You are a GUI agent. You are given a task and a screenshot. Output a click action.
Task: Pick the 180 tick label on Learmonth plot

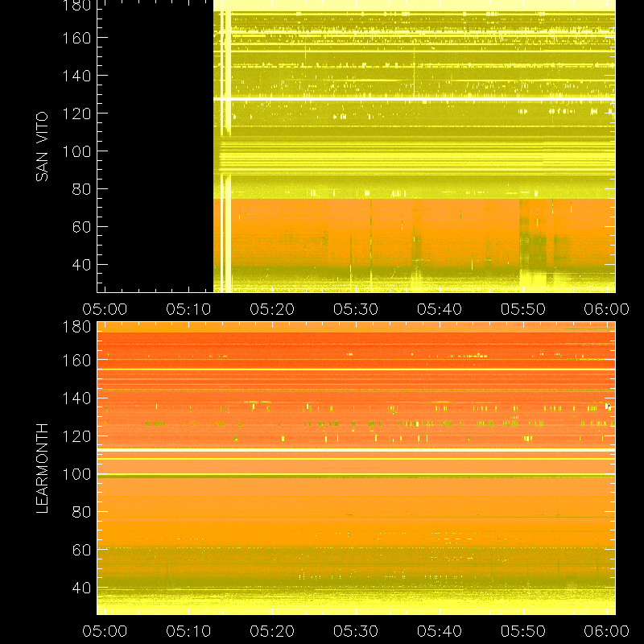(76, 327)
